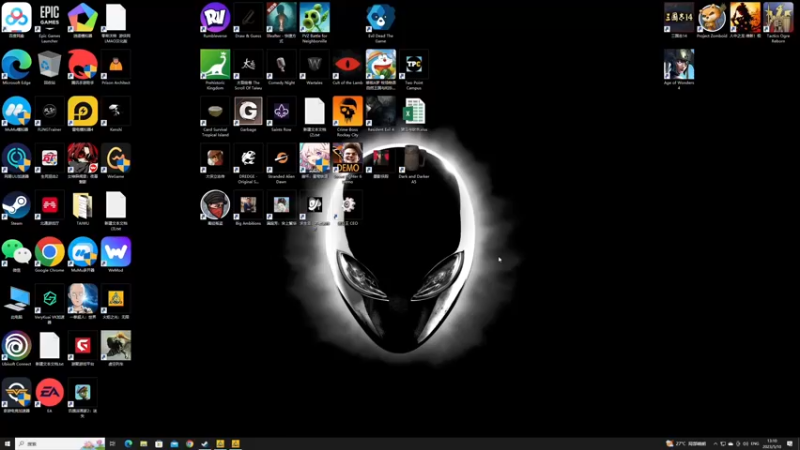Open the Baidu Netdisk cloud icon
The width and height of the screenshot is (800, 450).
click(x=16, y=21)
